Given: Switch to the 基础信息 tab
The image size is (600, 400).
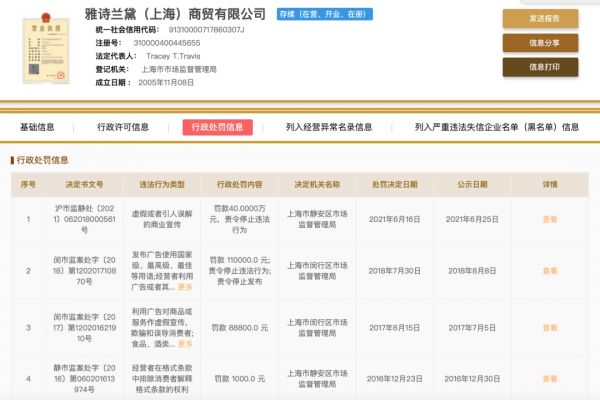Looking at the screenshot, I should point(37,128).
